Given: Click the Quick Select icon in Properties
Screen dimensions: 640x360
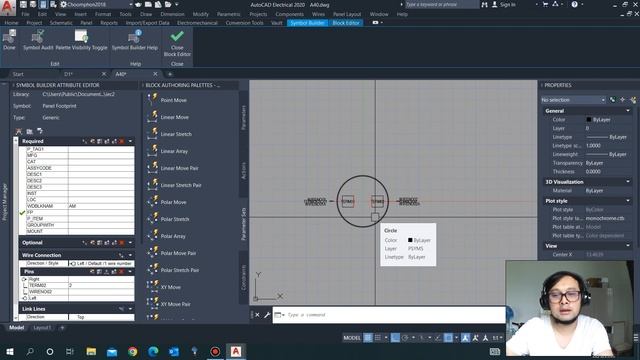Looking at the screenshot, I should tap(633, 100).
